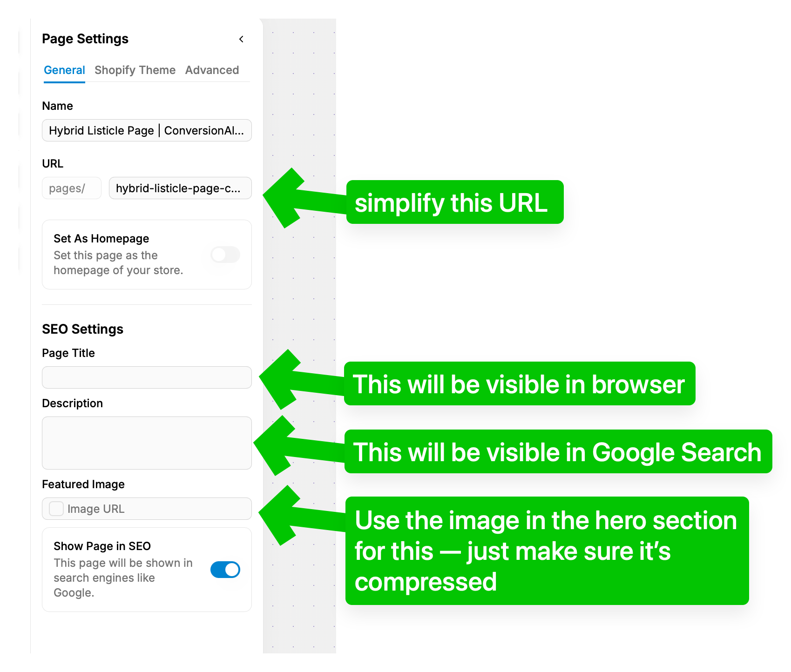791x672 pixels.
Task: Click the Description text area
Action: coord(147,443)
